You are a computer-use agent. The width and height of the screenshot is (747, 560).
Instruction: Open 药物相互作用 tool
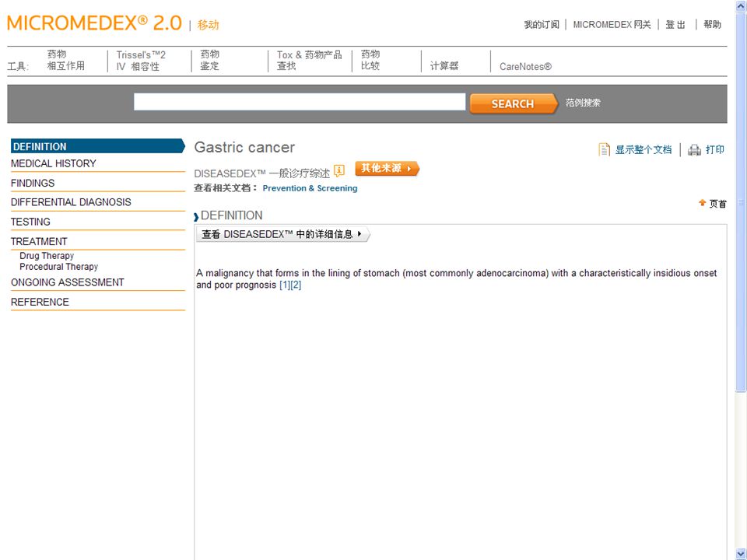pos(65,60)
